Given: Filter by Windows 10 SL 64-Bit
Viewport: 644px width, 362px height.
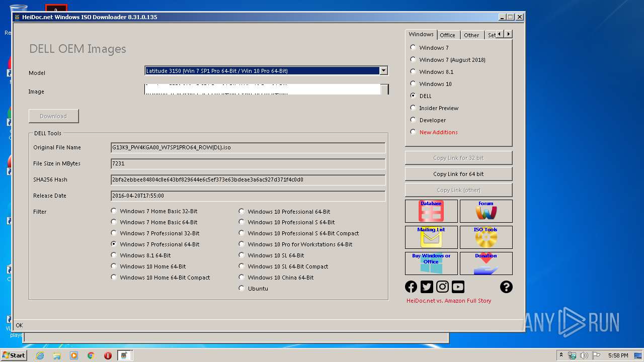Looking at the screenshot, I should click(x=242, y=255).
